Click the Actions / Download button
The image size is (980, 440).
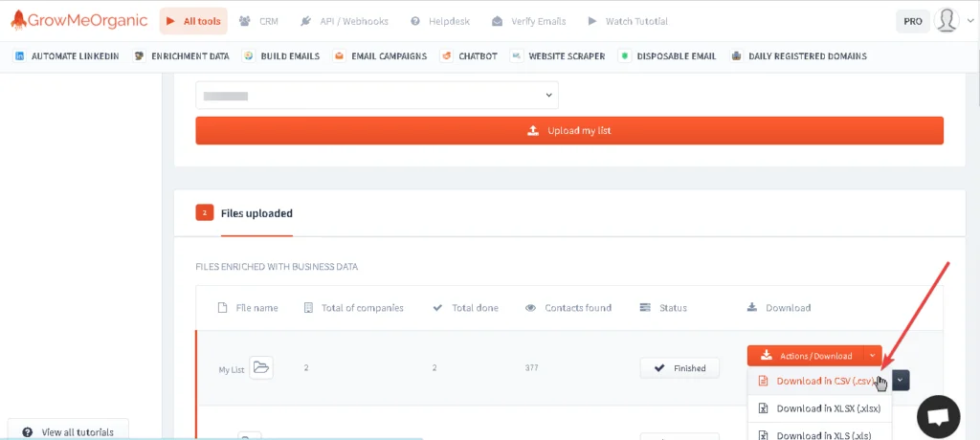point(806,356)
